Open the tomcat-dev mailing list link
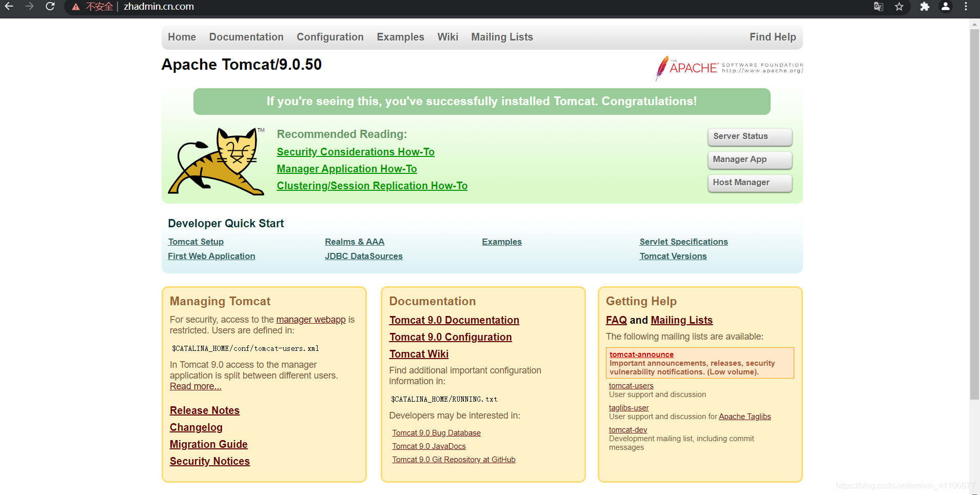This screenshot has width=980, height=495. coord(628,430)
